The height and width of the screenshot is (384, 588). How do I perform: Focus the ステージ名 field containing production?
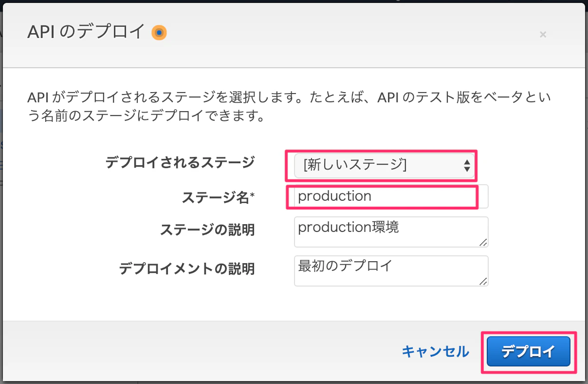[x=391, y=196]
